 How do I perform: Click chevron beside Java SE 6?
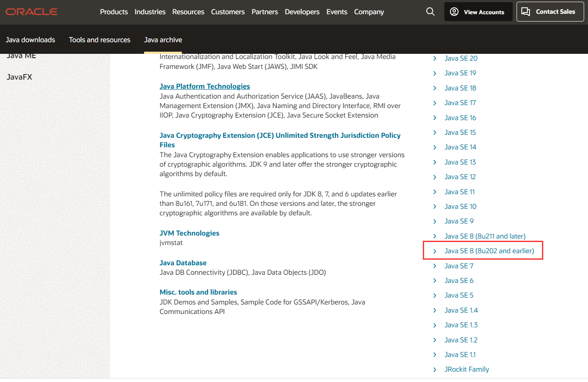[x=435, y=280]
